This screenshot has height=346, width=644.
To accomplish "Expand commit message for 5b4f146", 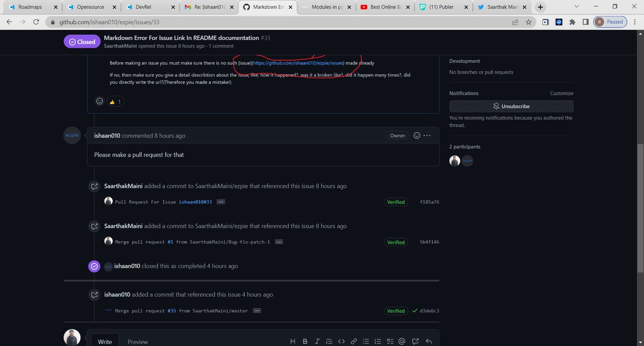I will [x=279, y=242].
